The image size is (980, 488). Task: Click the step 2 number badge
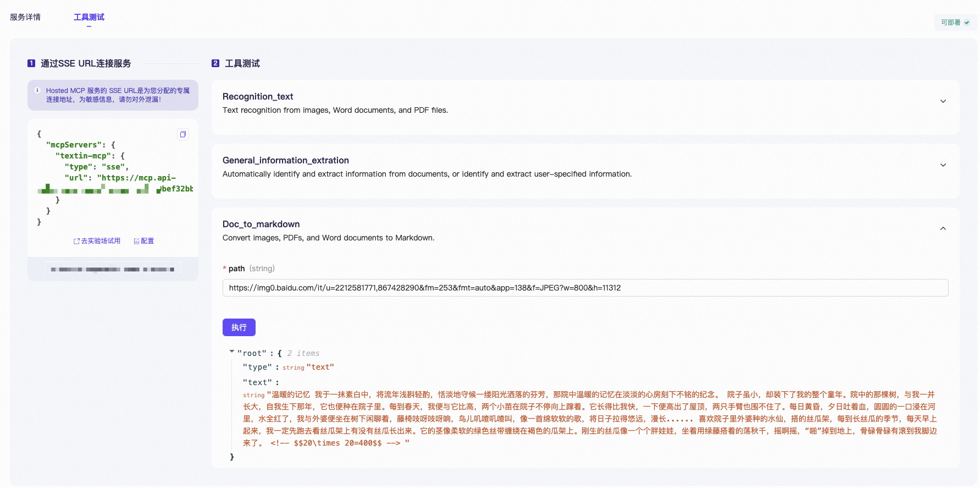(x=215, y=63)
